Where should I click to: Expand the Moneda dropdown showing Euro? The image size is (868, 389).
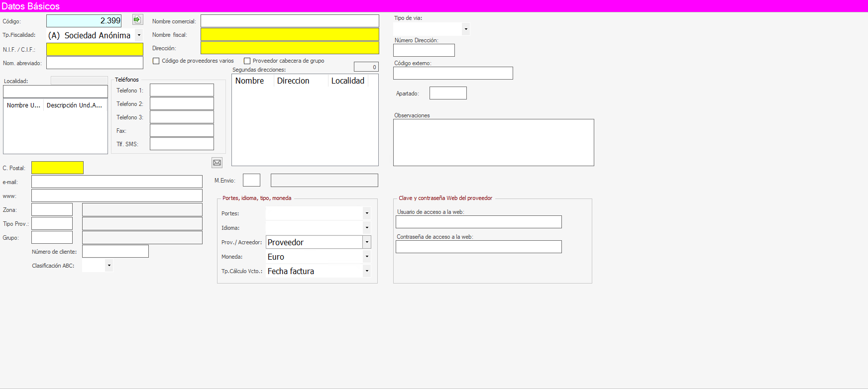click(367, 257)
